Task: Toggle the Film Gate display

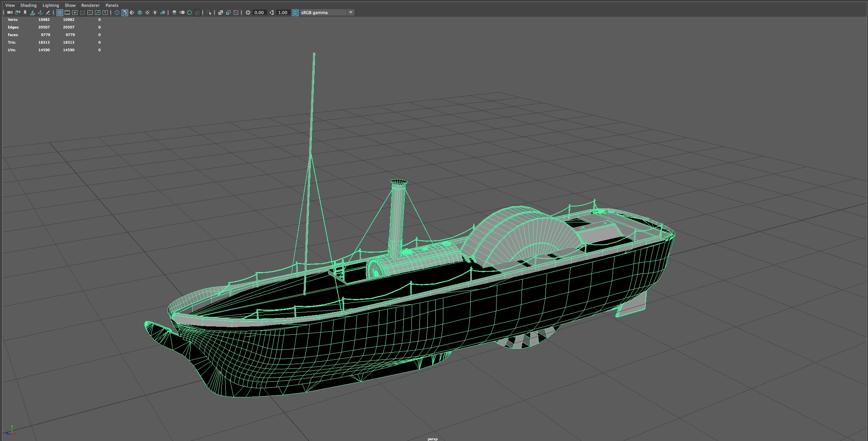Action: [67, 13]
